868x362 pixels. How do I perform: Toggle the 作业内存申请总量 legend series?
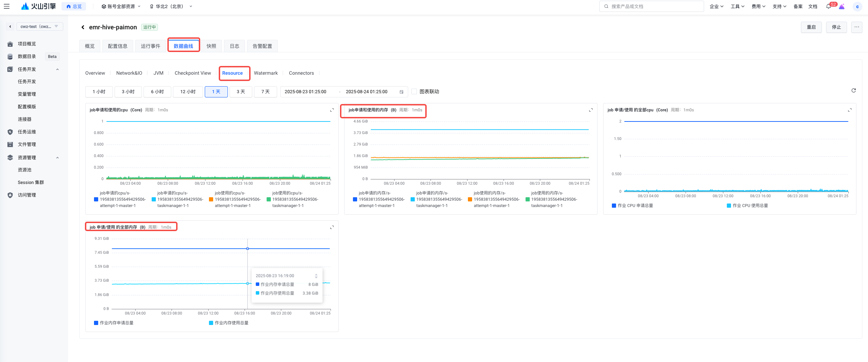point(116,323)
